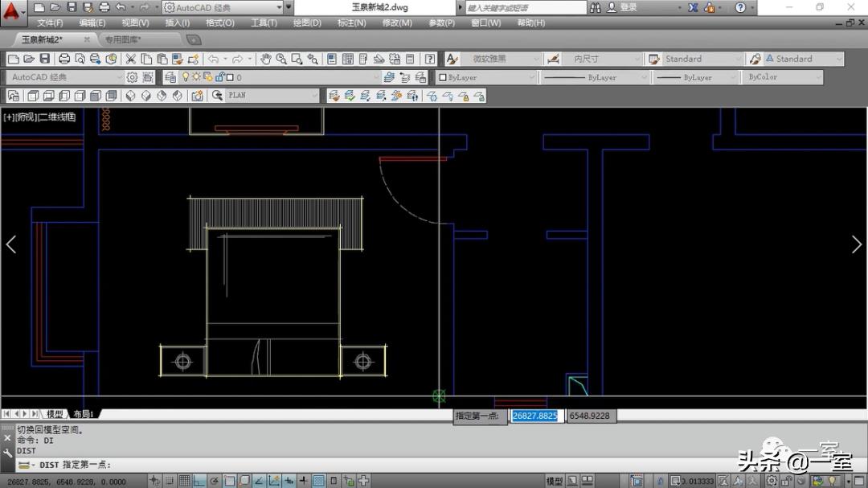868x488 pixels.
Task: Click the Plot (print) icon in the toolbar
Action: click(65, 59)
